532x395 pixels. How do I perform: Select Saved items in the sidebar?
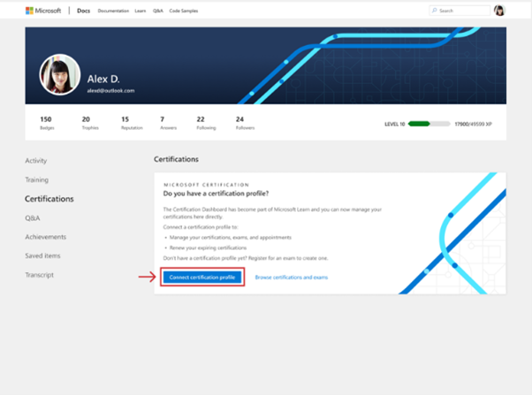click(x=42, y=255)
